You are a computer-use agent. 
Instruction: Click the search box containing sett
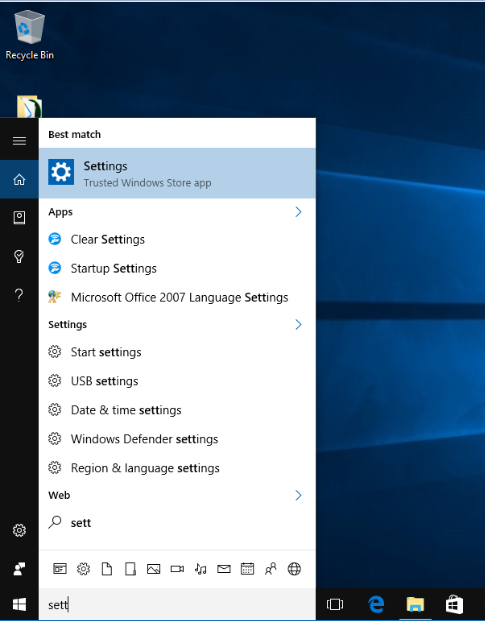tap(177, 605)
